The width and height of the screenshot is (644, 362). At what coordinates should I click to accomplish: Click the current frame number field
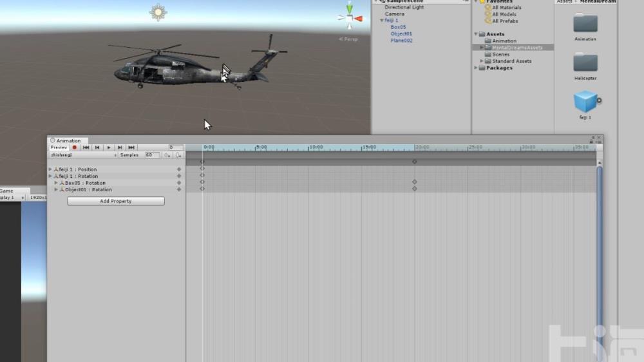[176, 148]
